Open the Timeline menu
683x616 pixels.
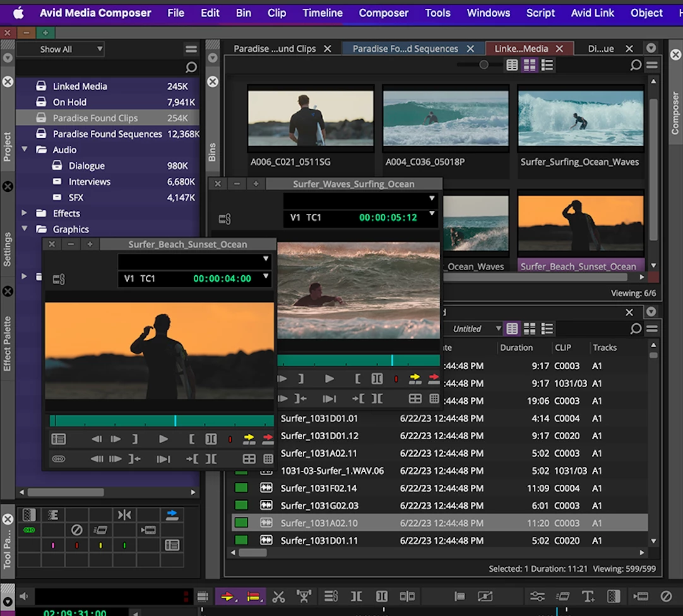pyautogui.click(x=323, y=13)
